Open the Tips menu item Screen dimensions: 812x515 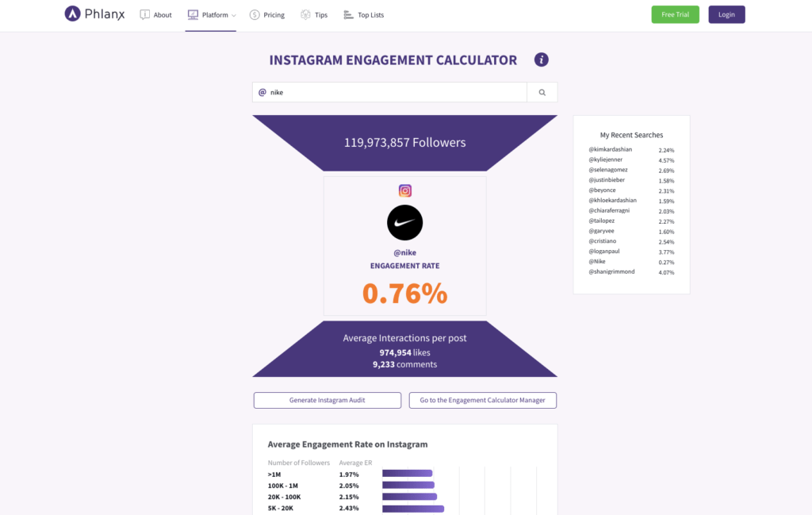[314, 14]
